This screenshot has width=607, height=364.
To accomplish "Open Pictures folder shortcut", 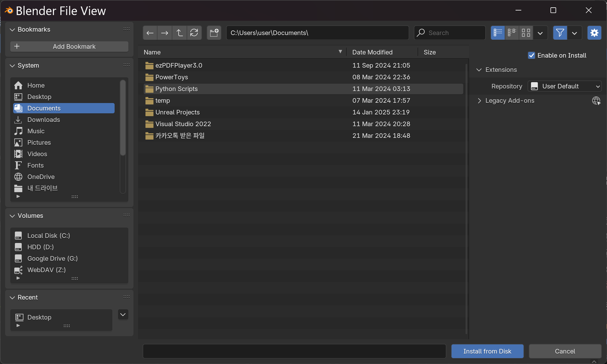I will click(x=64, y=142).
